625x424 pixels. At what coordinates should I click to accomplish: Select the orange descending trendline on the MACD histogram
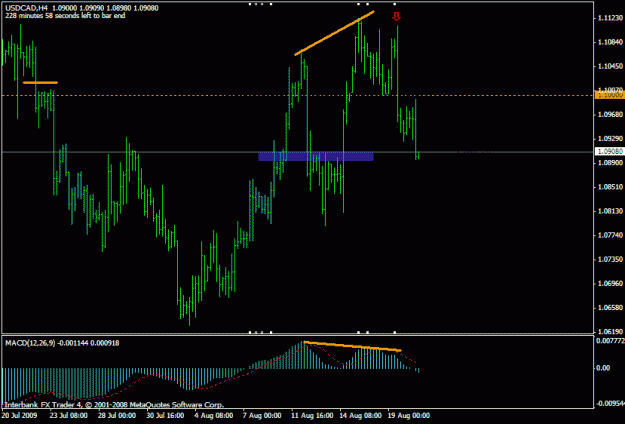click(352, 346)
